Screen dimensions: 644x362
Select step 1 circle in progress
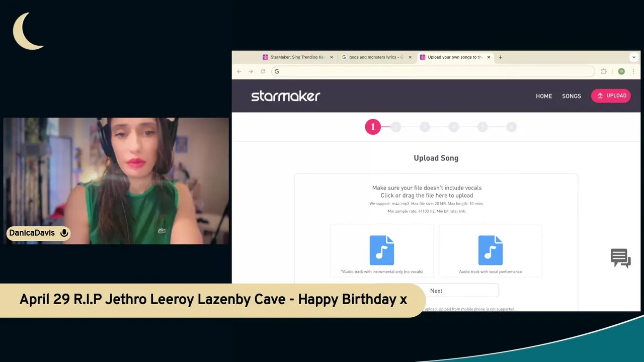[x=373, y=127]
